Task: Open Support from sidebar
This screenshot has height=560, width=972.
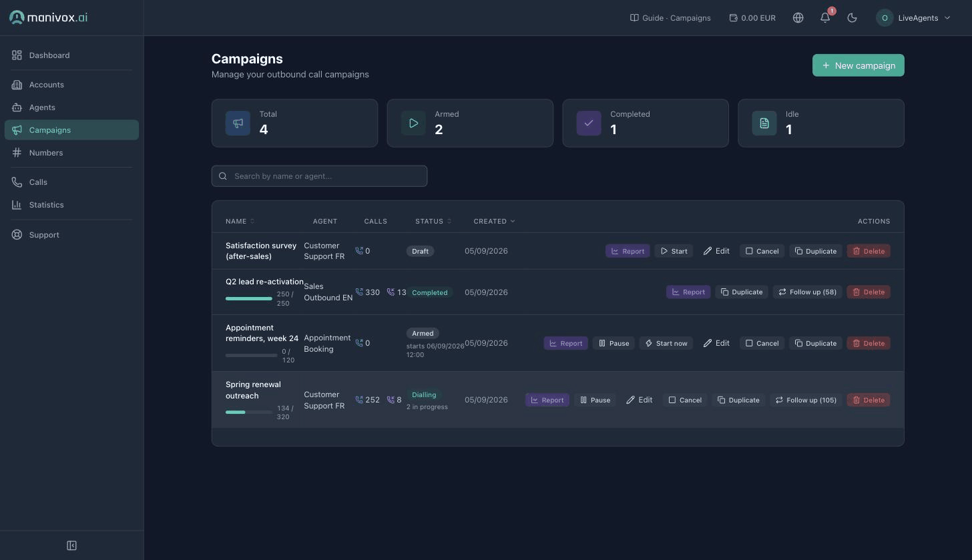Action: (x=71, y=235)
